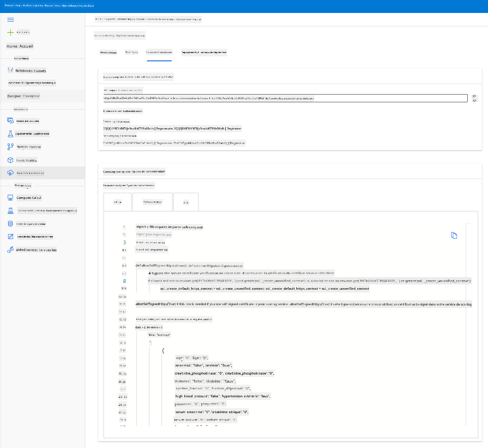Open Experiments: Expériences
Viewport: 488px width, 448px height.
point(32,134)
